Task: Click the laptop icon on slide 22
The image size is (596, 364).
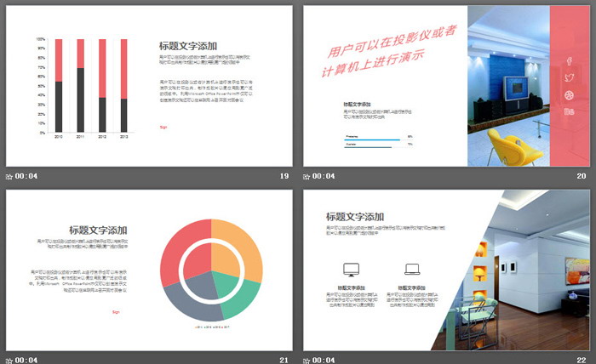Action: (412, 269)
